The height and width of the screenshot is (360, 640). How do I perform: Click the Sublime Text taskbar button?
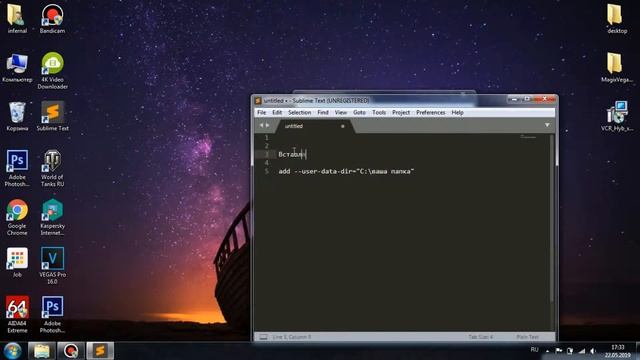[x=100, y=351]
